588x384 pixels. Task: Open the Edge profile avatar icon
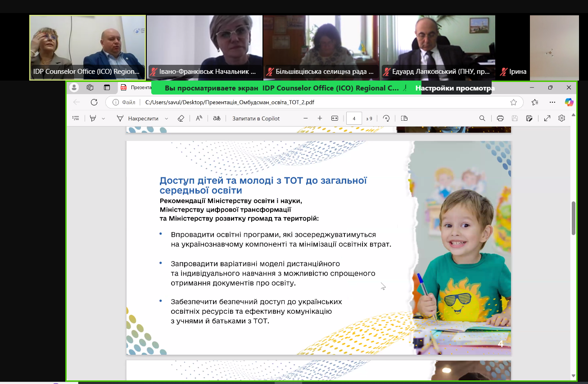(x=74, y=87)
